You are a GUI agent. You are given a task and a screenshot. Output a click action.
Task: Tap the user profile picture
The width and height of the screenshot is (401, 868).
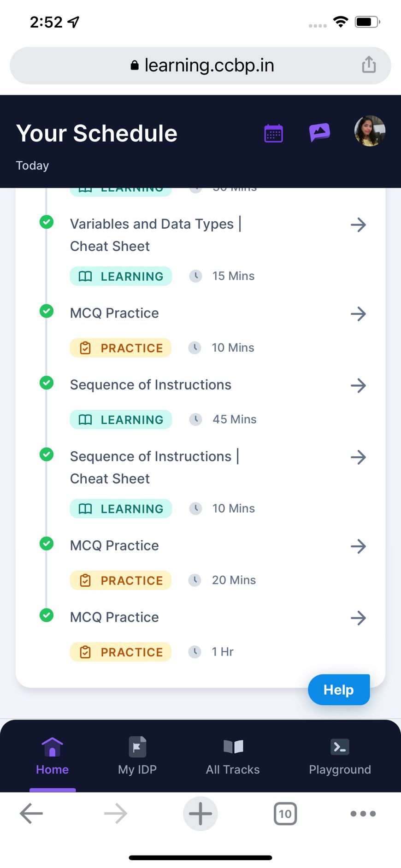click(370, 131)
